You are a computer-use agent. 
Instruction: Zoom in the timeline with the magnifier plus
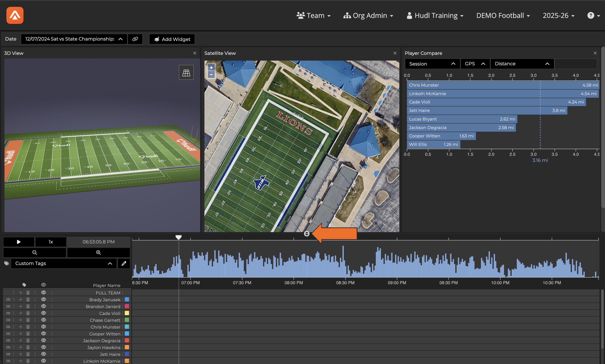tap(98, 252)
